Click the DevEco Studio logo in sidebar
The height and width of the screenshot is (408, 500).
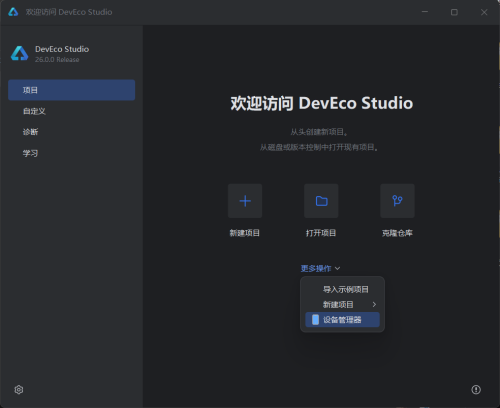tap(19, 53)
